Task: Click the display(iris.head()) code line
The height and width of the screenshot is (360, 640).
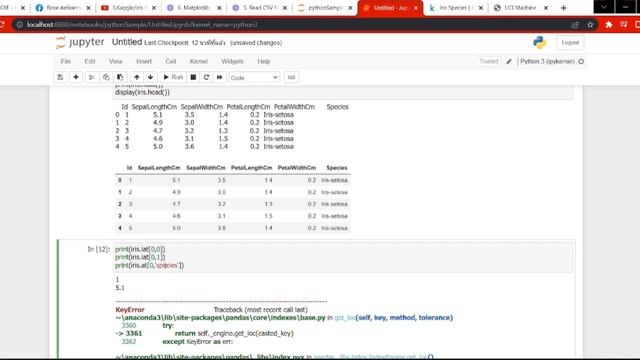Action: pyautogui.click(x=142, y=92)
